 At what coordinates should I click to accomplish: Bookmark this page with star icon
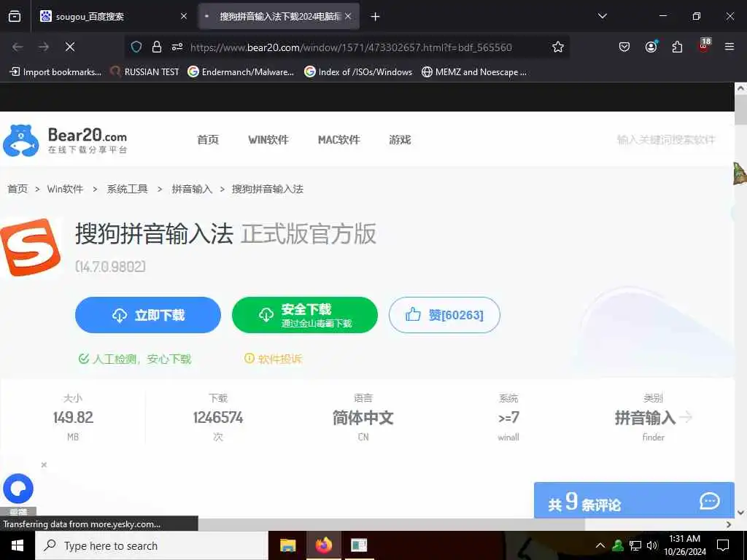click(x=558, y=47)
